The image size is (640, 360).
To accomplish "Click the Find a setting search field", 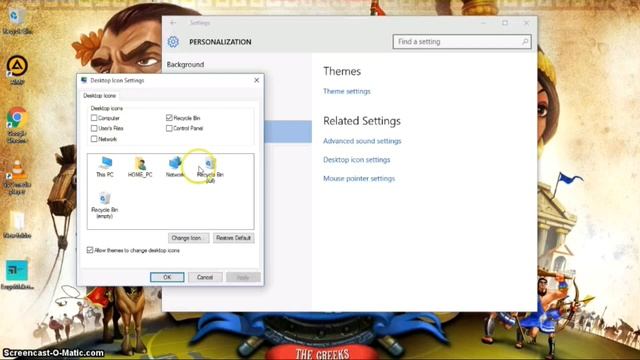I will point(462,42).
